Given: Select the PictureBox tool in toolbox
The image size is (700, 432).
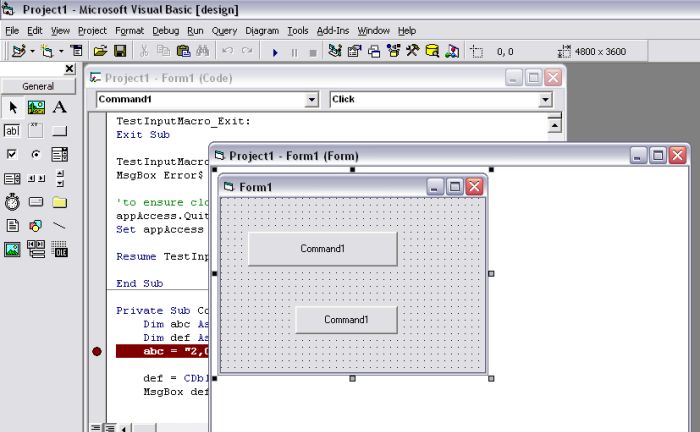Looking at the screenshot, I should coord(36,107).
